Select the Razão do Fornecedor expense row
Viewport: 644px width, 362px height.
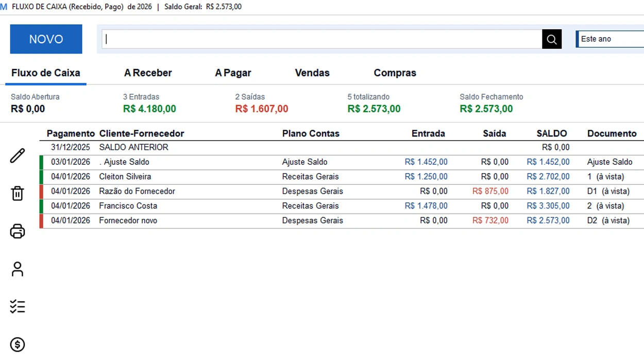(x=206, y=191)
